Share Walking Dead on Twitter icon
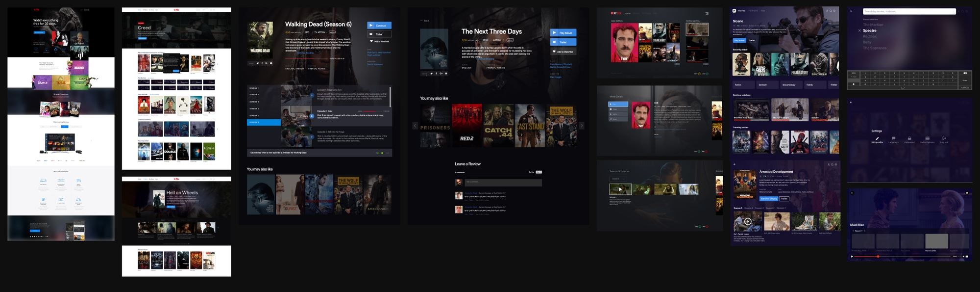This screenshot has width=980, height=292. pyautogui.click(x=258, y=63)
